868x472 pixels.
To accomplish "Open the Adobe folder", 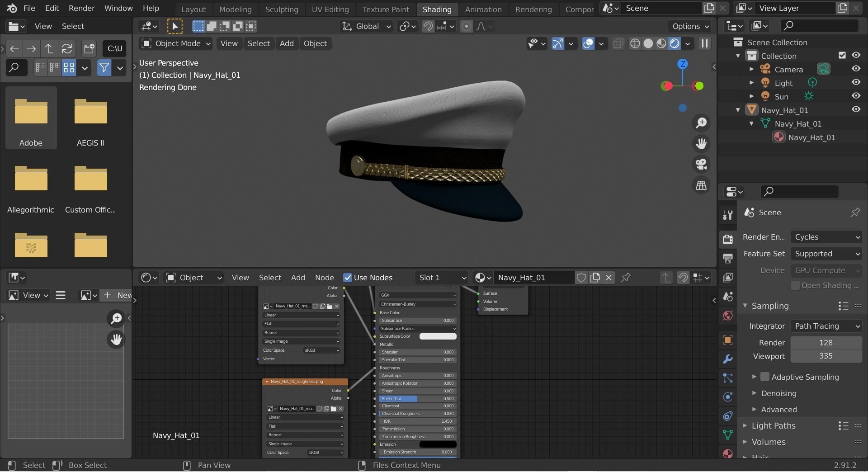I will point(31,118).
